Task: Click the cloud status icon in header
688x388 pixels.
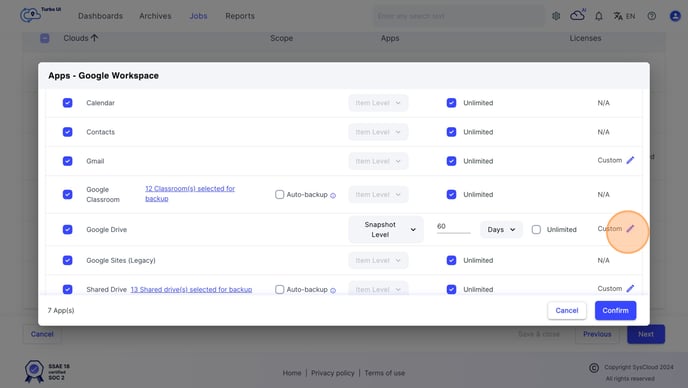Action: [x=577, y=15]
